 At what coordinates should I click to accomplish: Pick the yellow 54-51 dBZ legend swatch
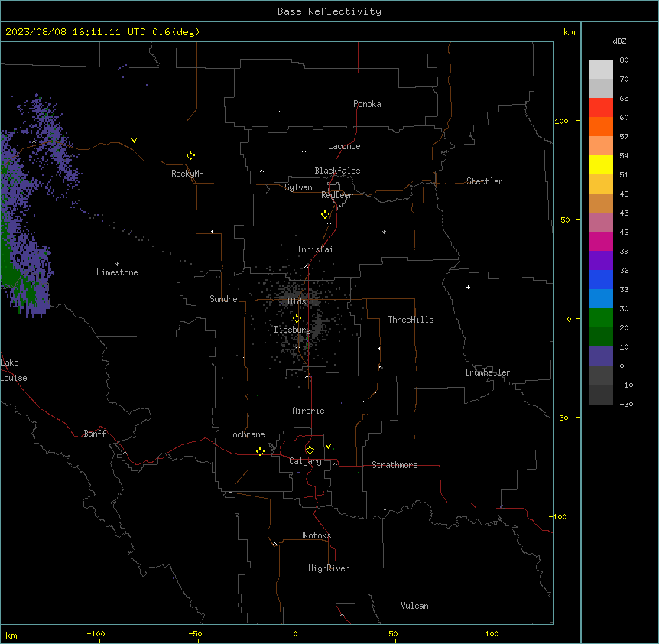[601, 164]
